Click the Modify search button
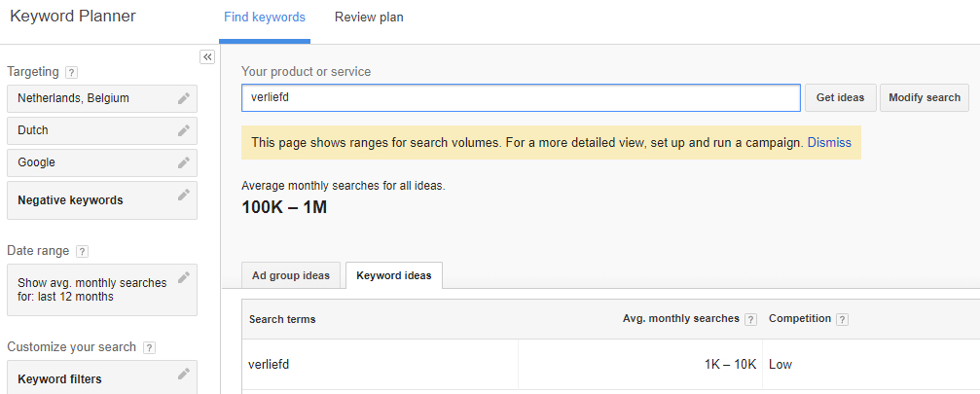Screen dimensions: 980x394 pos(925,98)
